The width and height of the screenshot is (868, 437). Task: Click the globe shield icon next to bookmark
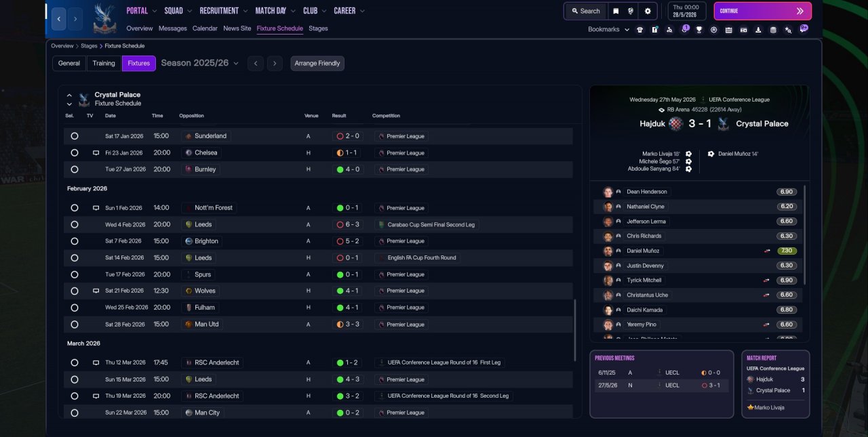pyautogui.click(x=631, y=11)
